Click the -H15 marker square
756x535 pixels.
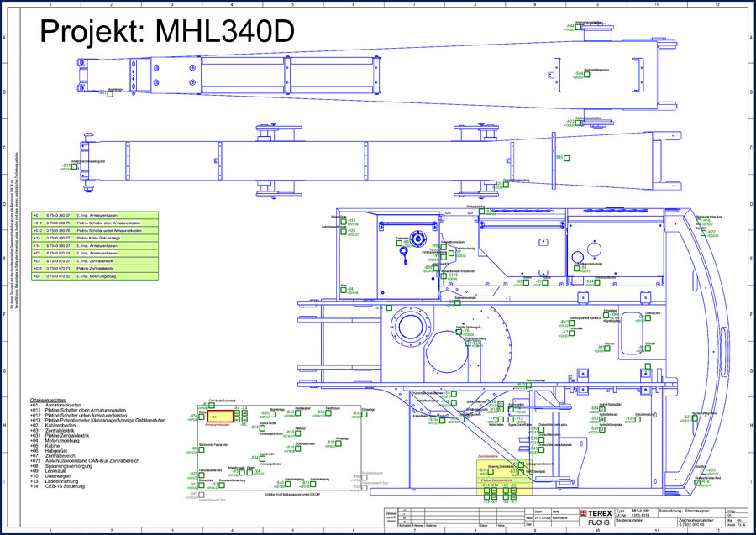click(x=344, y=222)
